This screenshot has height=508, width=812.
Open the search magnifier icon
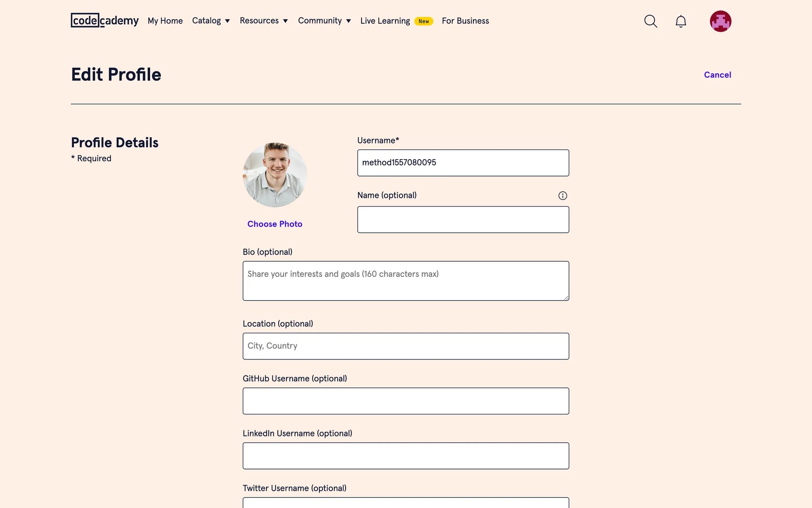click(650, 21)
